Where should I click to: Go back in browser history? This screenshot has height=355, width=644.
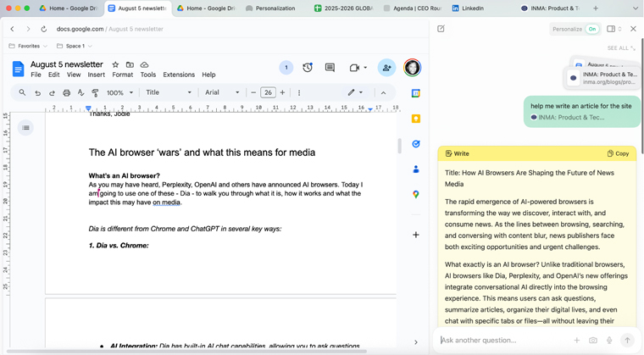click(x=13, y=29)
